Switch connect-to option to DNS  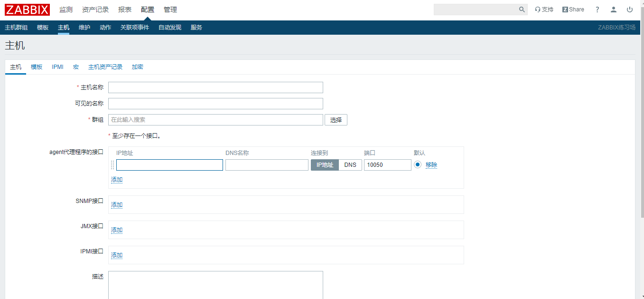(x=350, y=165)
